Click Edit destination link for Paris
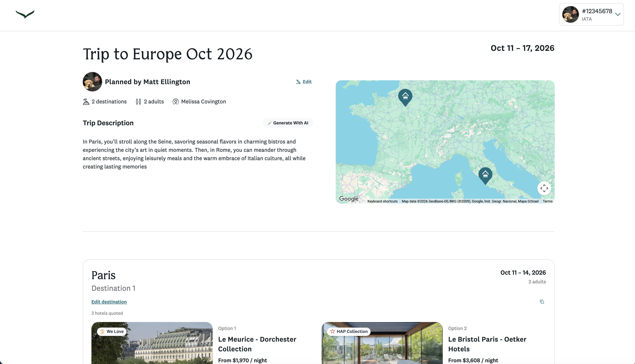The width and height of the screenshot is (635, 364). pyautogui.click(x=109, y=302)
